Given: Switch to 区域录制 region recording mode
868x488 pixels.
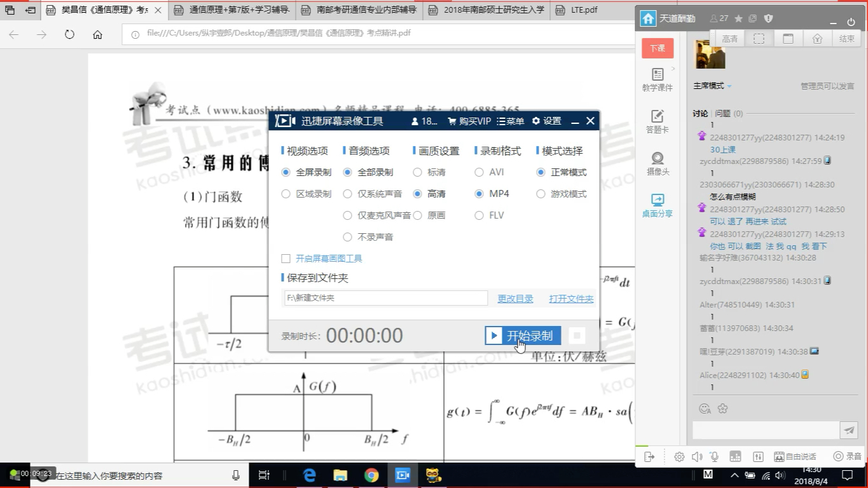Looking at the screenshot, I should (x=286, y=194).
